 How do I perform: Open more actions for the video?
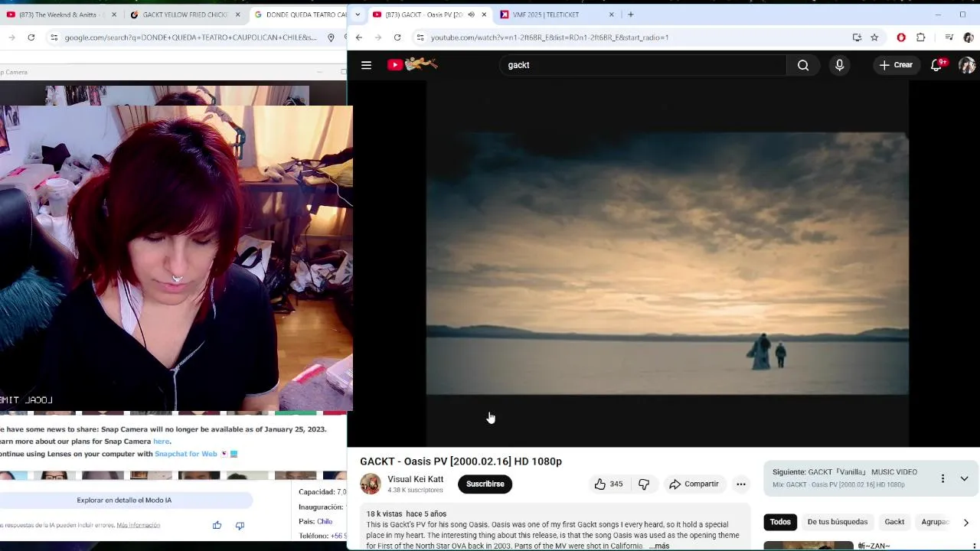(x=740, y=484)
